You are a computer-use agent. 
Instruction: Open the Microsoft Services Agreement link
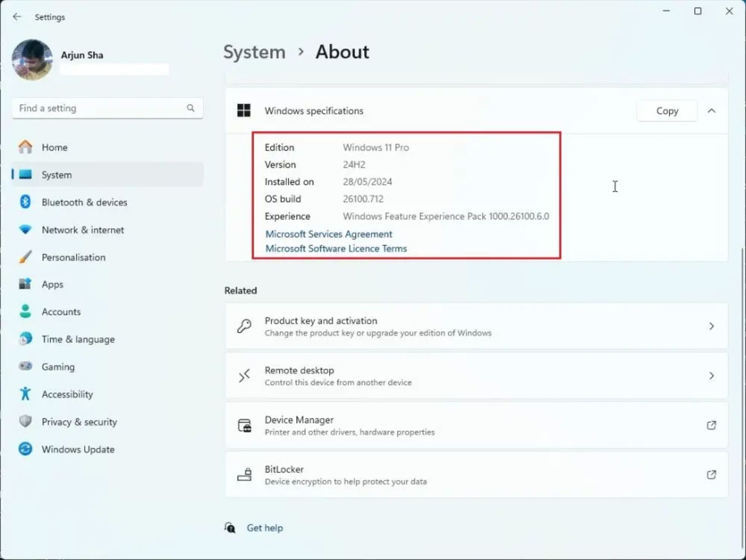(x=329, y=234)
